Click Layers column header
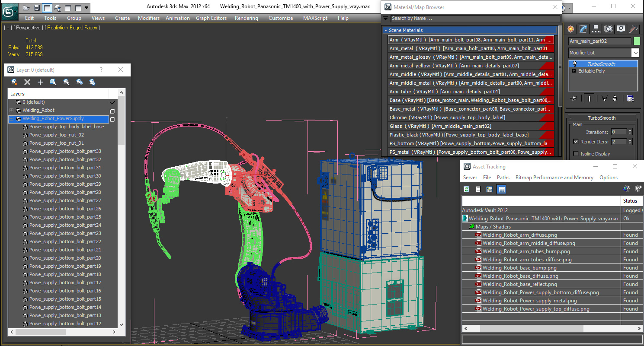 (x=59, y=94)
